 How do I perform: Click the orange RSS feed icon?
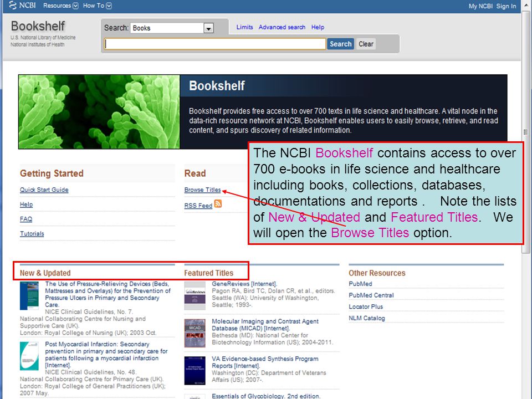218,203
